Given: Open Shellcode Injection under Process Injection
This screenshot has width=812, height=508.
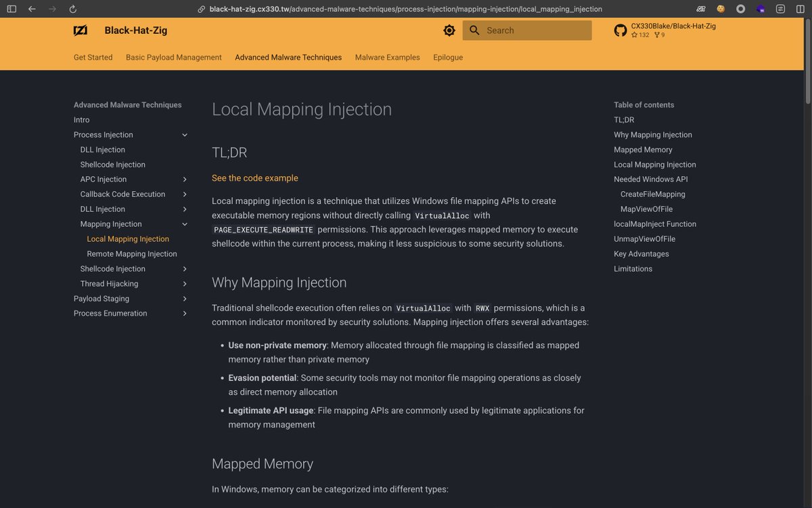Looking at the screenshot, I should click(x=112, y=165).
